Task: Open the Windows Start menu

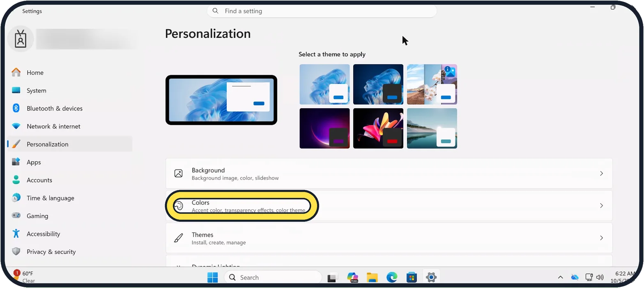Action: coord(213,277)
